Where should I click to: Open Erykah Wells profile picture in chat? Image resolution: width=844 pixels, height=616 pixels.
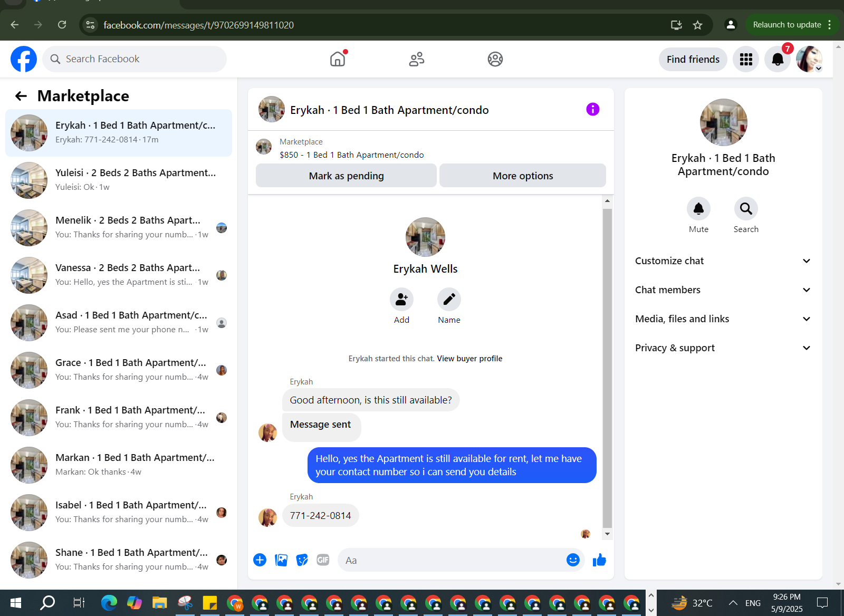[x=425, y=237]
